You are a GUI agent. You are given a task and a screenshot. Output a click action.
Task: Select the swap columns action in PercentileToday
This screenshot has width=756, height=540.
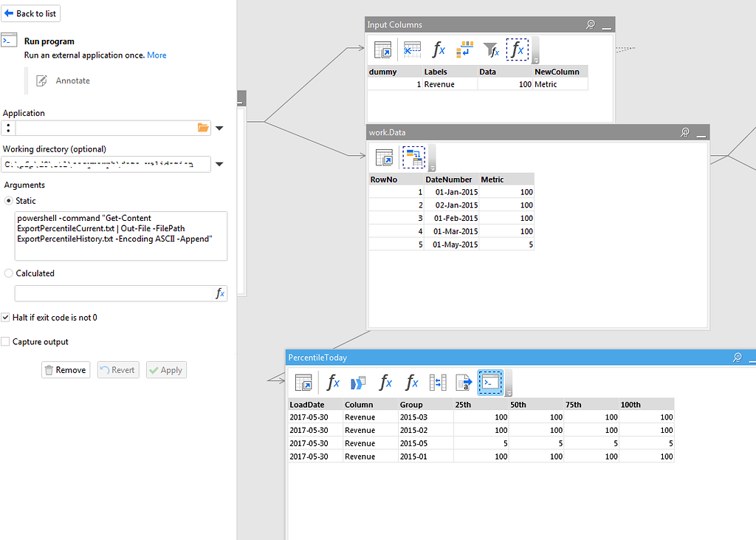pyautogui.click(x=438, y=383)
